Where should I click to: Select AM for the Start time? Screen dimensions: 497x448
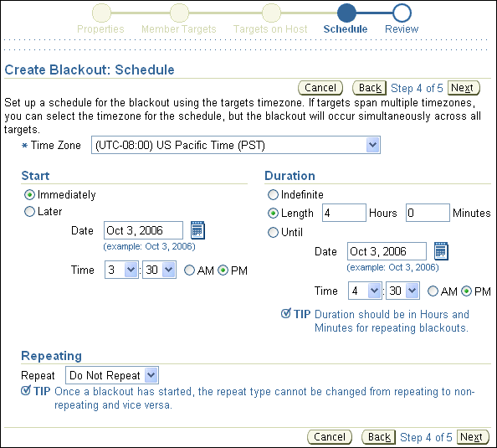click(x=190, y=270)
